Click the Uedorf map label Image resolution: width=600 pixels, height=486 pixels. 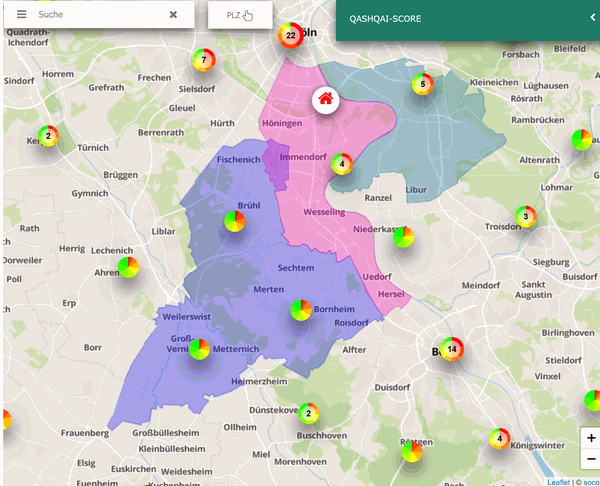click(x=377, y=276)
